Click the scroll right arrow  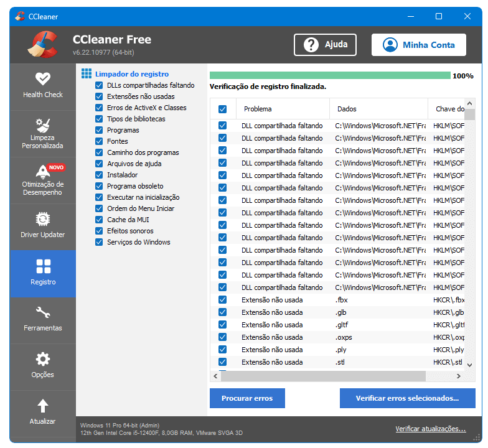458,376
